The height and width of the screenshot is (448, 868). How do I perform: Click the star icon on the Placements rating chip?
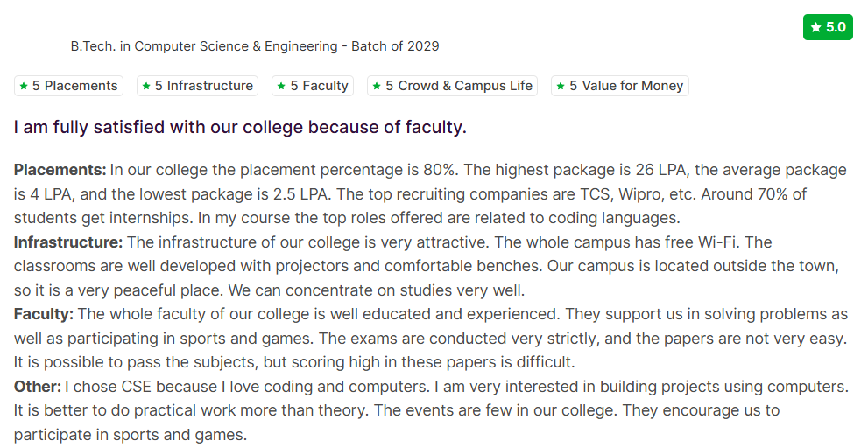[24, 86]
